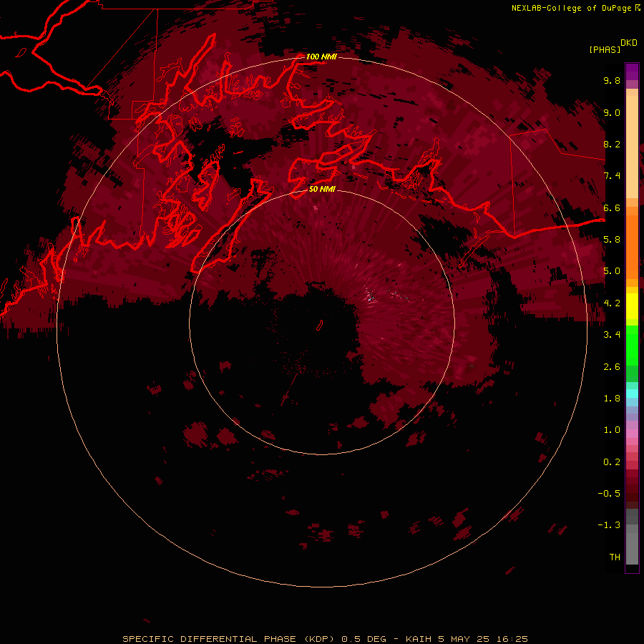
Task: Click the 1.0 legend value
Action: coord(612,430)
